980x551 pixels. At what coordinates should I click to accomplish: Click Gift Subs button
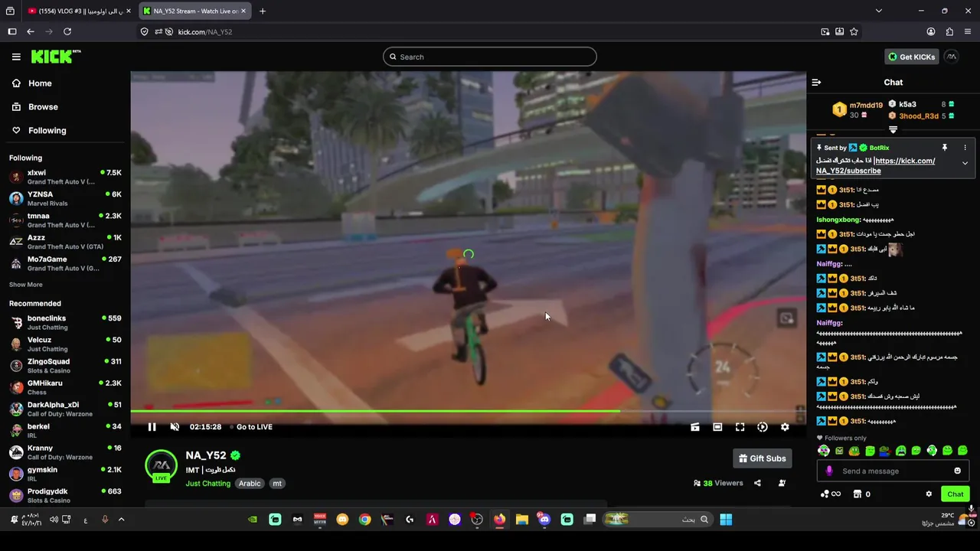click(762, 458)
